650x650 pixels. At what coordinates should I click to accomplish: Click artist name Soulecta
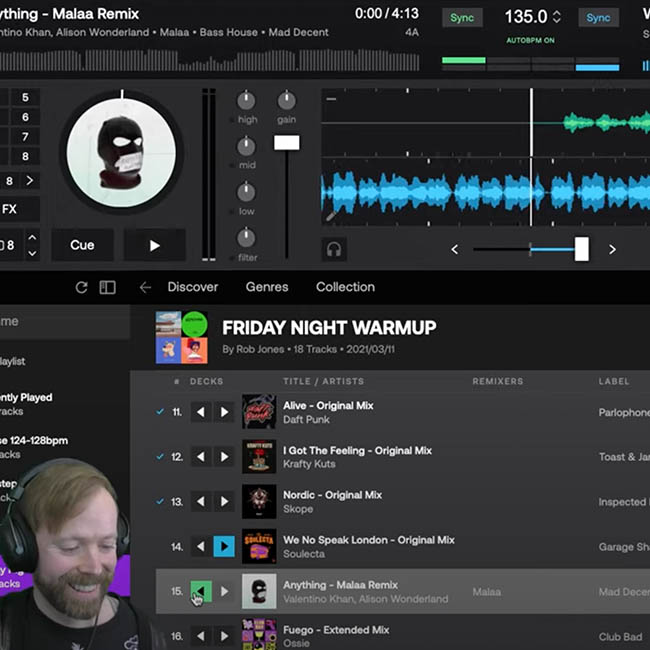304,554
